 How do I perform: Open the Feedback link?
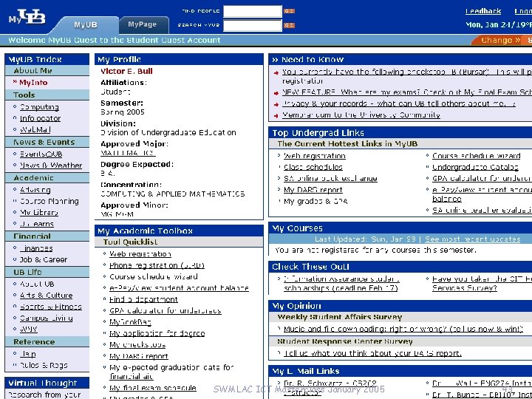[483, 11]
